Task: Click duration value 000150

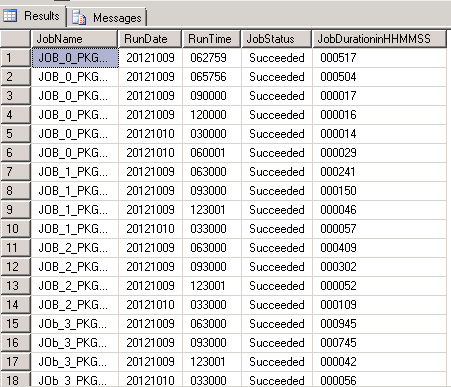Action: click(x=338, y=191)
